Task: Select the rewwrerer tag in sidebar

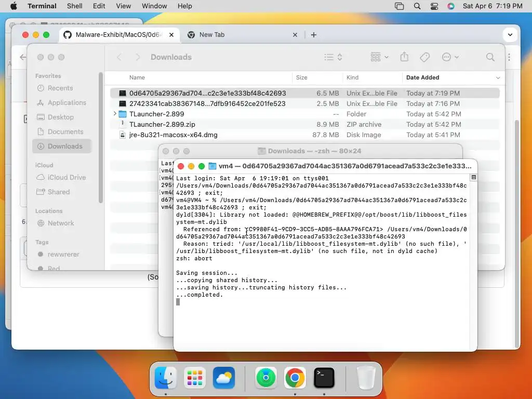Action: coord(62,255)
